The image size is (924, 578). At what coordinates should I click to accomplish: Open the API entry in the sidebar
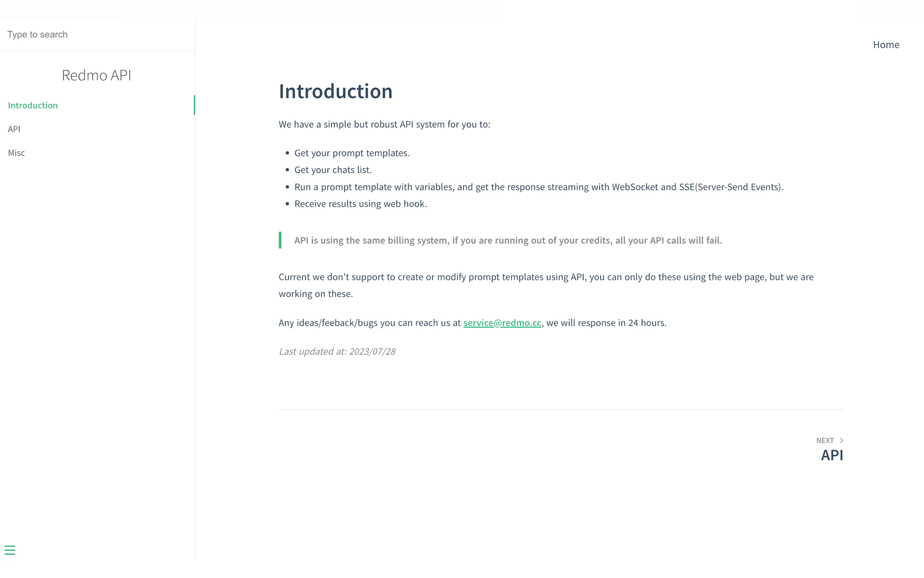(14, 129)
